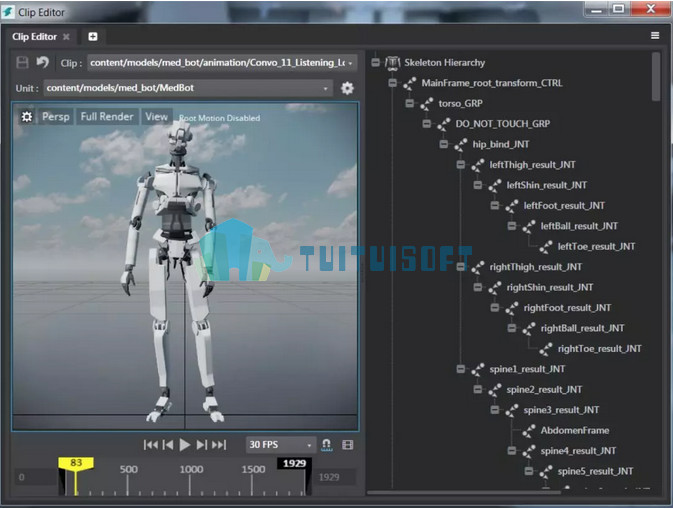Jump to last frame of clip
Screen dimensions: 673x509
(x=218, y=445)
